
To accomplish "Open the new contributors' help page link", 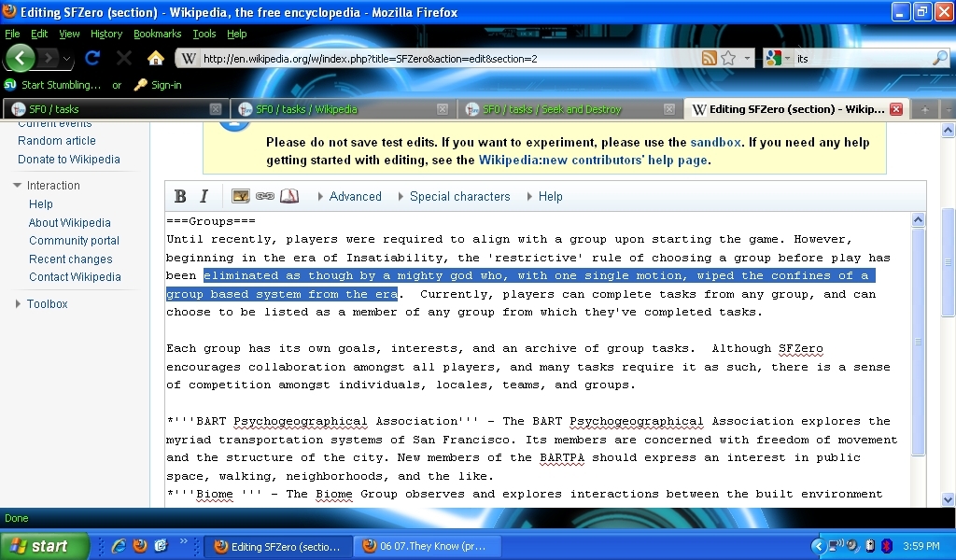I will pos(593,161).
